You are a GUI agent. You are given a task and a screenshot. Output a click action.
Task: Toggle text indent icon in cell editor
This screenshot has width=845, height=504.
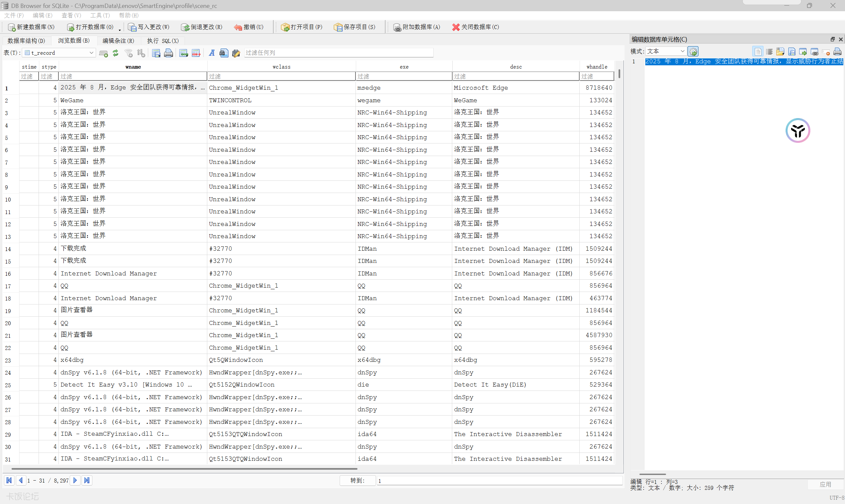tap(769, 52)
